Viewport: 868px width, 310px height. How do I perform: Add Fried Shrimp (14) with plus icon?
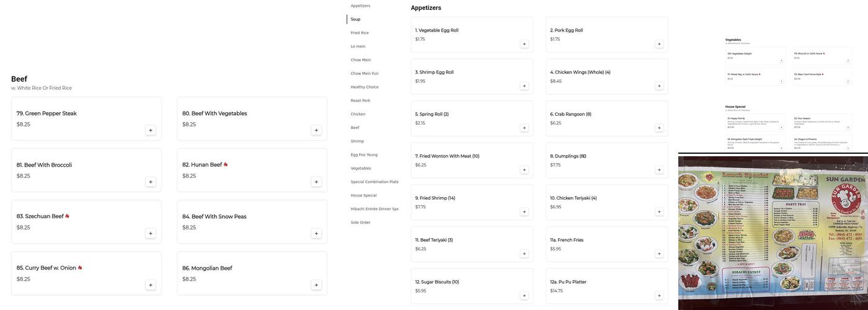point(524,212)
